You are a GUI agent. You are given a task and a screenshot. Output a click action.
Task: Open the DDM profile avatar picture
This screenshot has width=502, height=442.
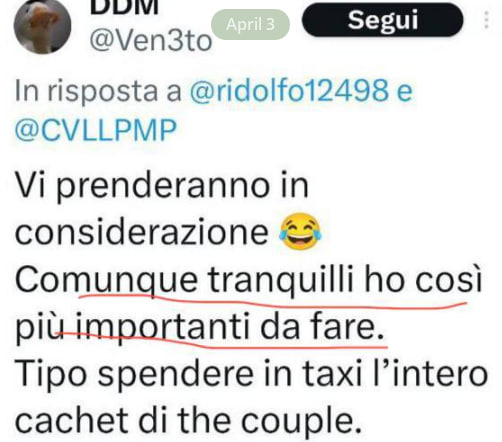(x=42, y=26)
